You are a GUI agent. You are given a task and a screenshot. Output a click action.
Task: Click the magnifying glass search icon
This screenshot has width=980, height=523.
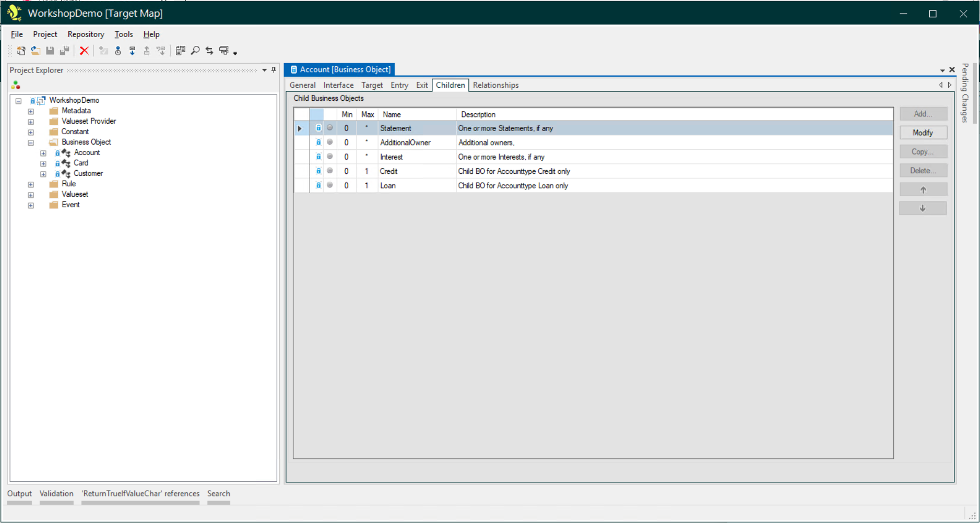click(x=195, y=51)
